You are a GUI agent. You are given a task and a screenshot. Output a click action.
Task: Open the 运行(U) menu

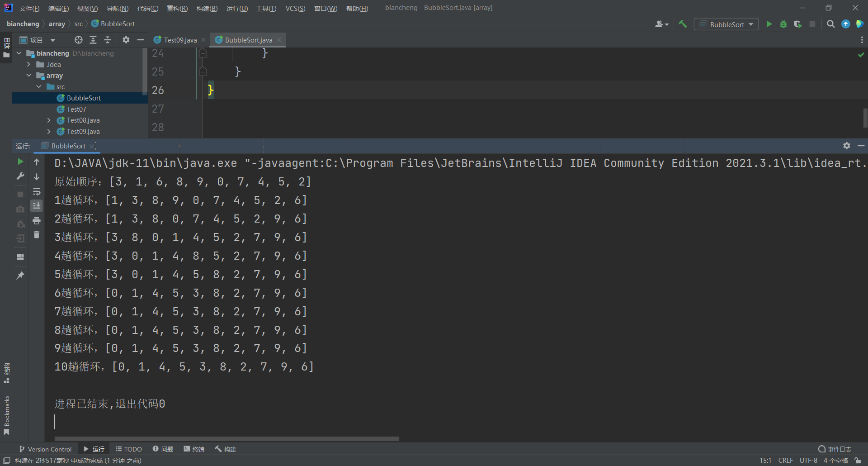tap(237, 8)
